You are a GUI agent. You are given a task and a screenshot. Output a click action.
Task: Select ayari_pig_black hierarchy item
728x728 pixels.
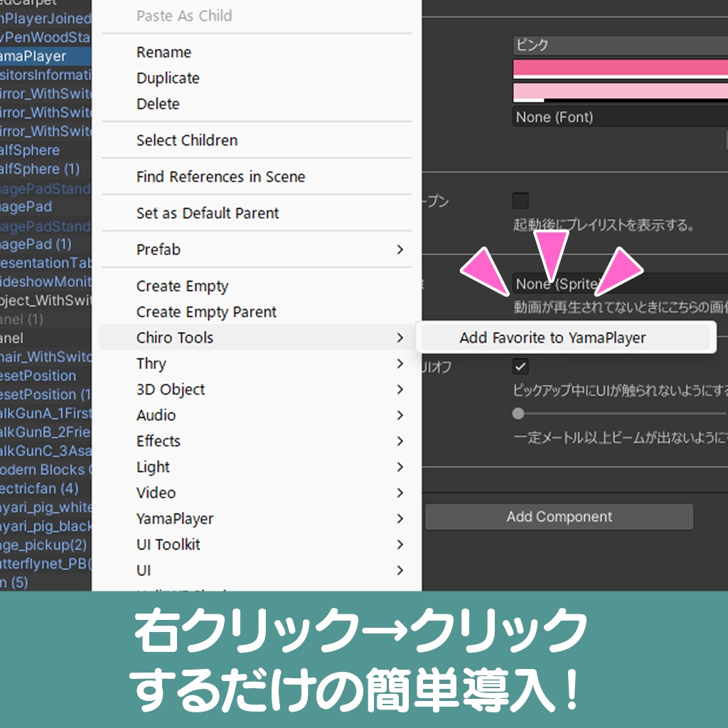click(x=45, y=525)
